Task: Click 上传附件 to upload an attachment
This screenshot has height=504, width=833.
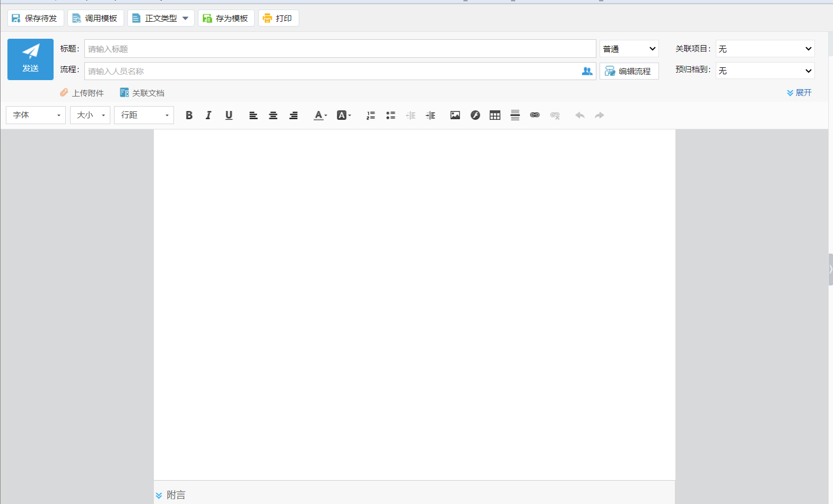Action: (x=82, y=93)
